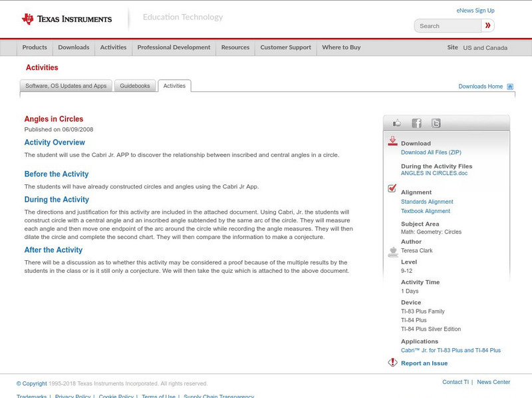This screenshot has width=532, height=398.
Task: Open the ANGLES IN CIRCLES.doc file
Action: click(434, 173)
